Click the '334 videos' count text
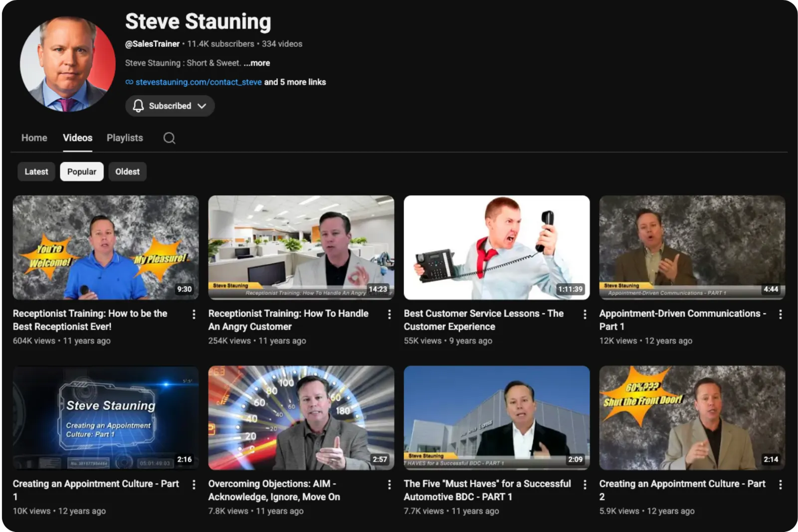This screenshot has height=532, width=798. pos(282,44)
